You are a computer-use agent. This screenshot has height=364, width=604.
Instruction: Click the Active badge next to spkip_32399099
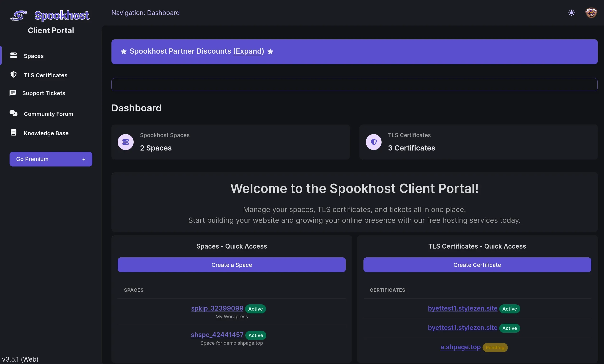point(255,309)
